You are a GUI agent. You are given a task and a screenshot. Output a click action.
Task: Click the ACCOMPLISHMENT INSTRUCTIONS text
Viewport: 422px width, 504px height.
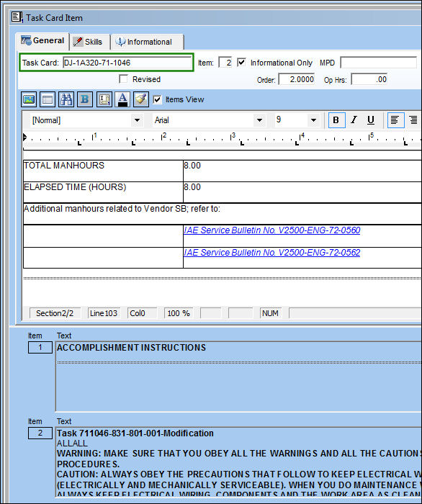pos(132,348)
